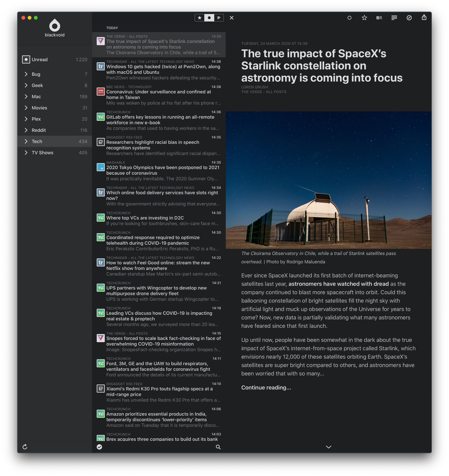Open Snopes fact-checking article
The image size is (449, 476).
click(159, 342)
